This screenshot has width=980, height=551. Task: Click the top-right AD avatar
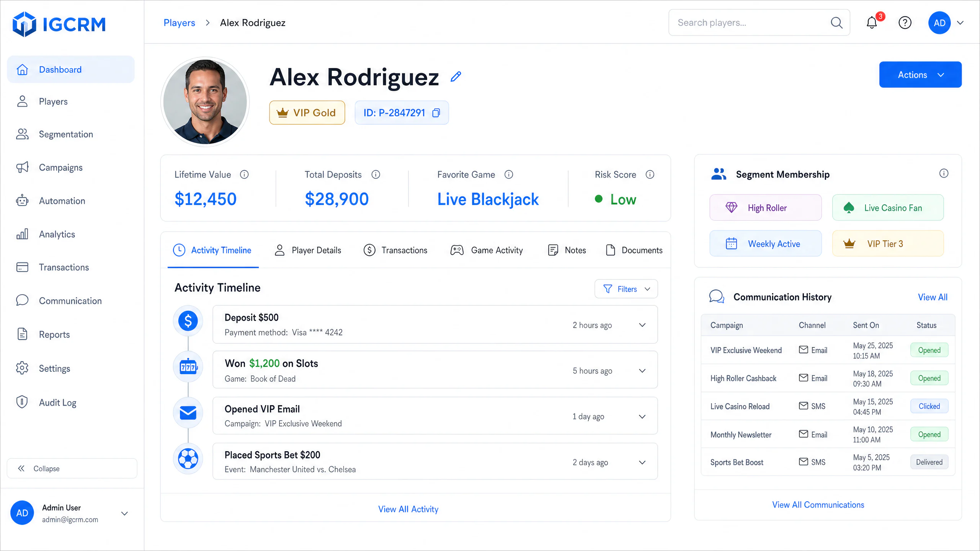click(939, 23)
